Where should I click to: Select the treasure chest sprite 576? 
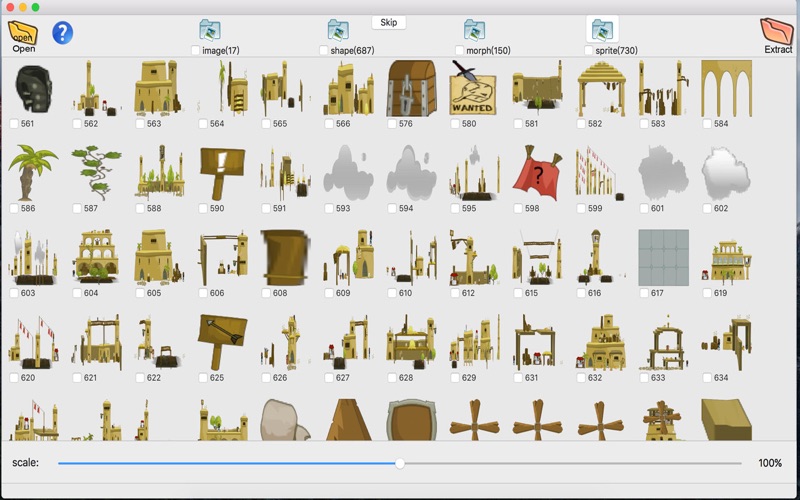[412, 88]
